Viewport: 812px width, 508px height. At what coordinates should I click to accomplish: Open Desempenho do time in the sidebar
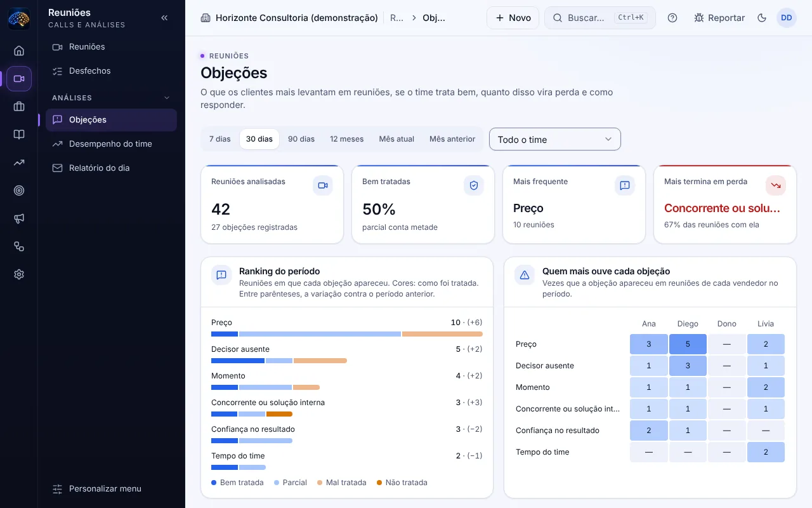click(x=111, y=144)
